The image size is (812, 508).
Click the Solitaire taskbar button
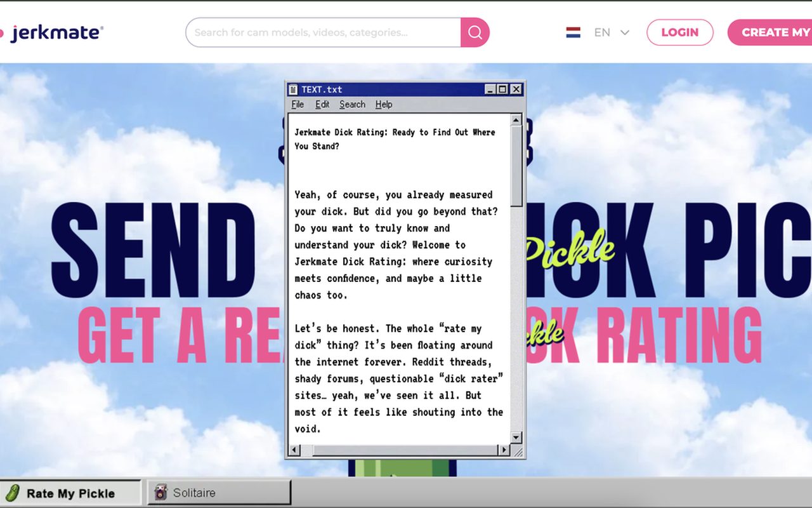tap(219, 493)
